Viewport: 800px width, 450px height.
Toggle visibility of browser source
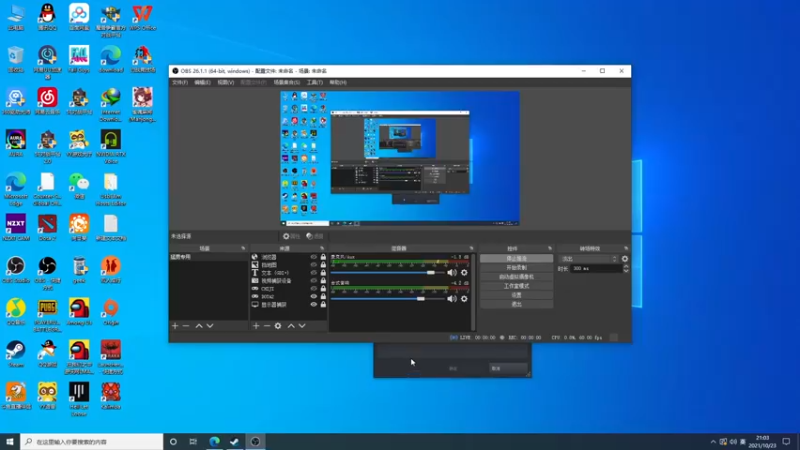(314, 257)
